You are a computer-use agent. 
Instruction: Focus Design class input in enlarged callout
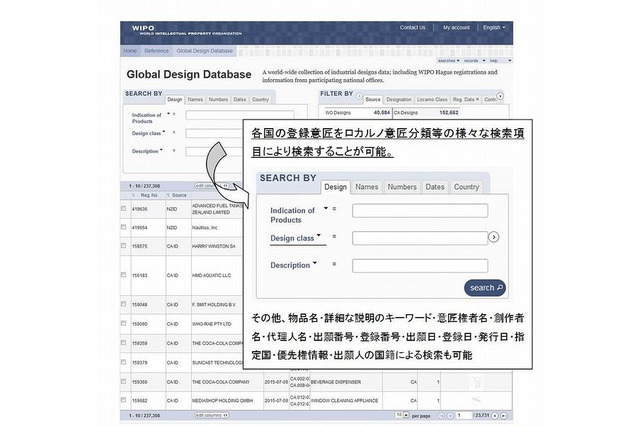click(x=420, y=238)
